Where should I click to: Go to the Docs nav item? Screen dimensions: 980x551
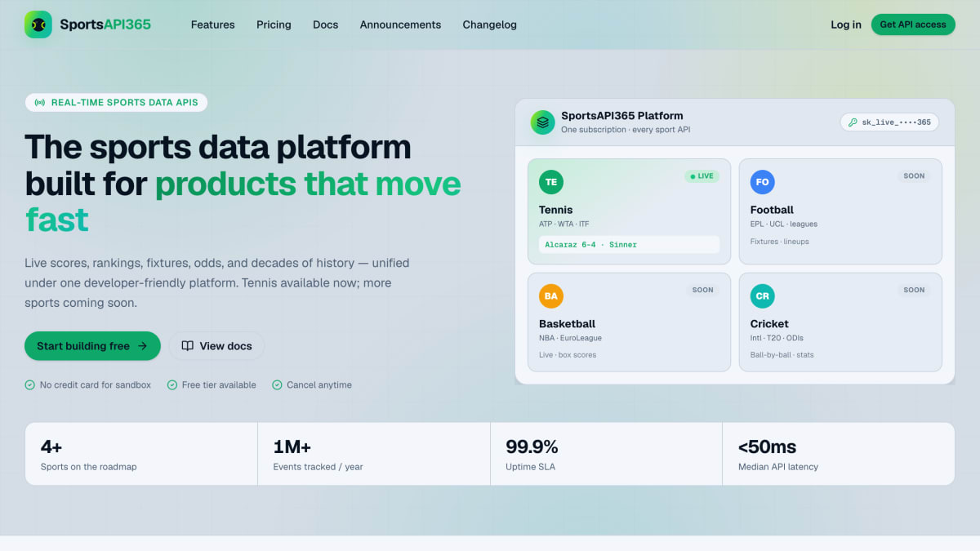pos(325,24)
